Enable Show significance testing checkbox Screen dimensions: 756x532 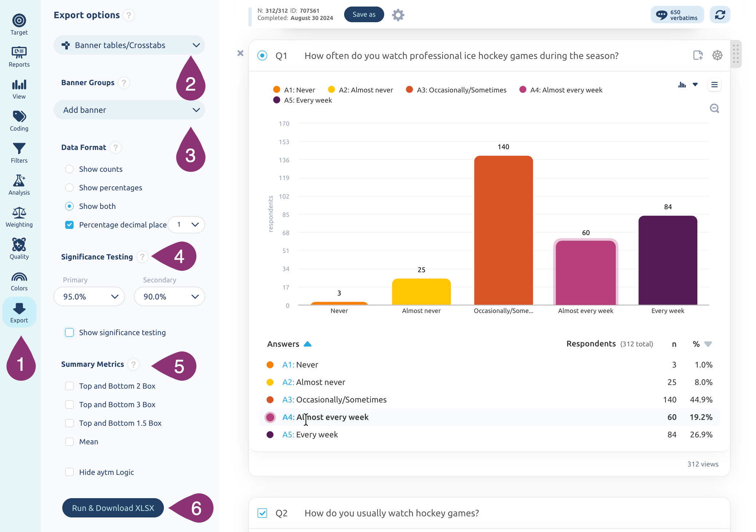69,332
